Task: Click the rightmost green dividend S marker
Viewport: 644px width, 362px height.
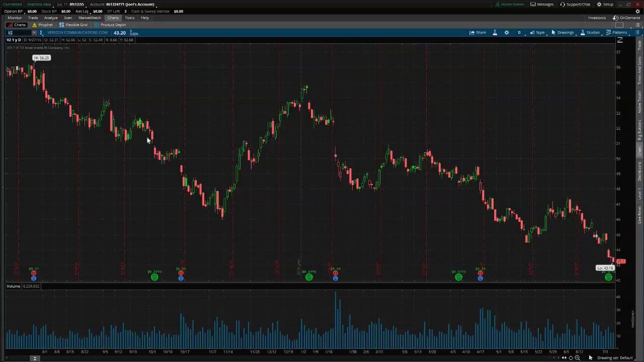Action: [x=608, y=278]
